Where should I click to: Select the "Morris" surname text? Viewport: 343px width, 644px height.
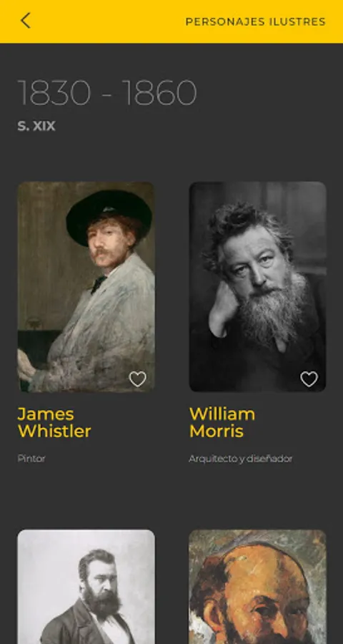coord(217,431)
